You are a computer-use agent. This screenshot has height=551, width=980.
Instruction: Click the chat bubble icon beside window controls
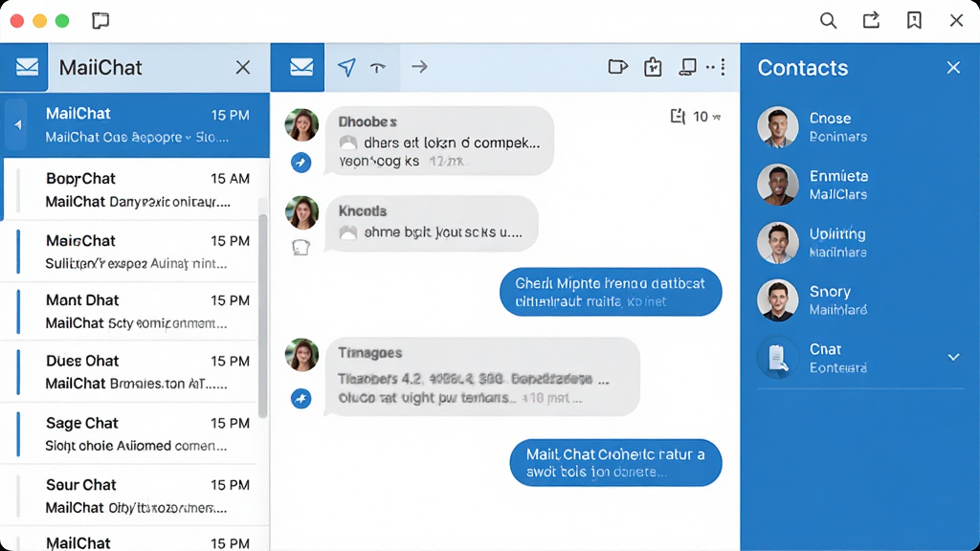pos(100,21)
